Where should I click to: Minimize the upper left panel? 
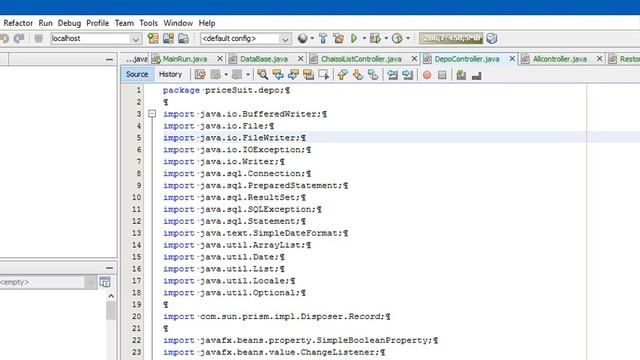(109, 60)
